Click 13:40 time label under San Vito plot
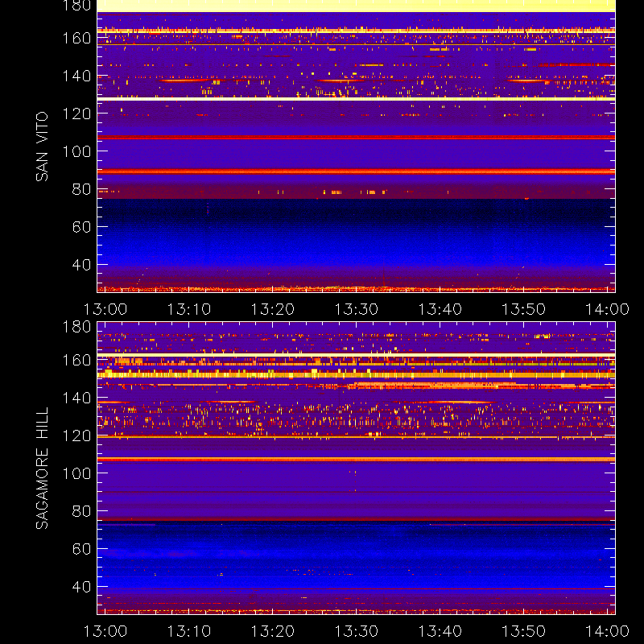This screenshot has height=644, width=644. (x=440, y=309)
